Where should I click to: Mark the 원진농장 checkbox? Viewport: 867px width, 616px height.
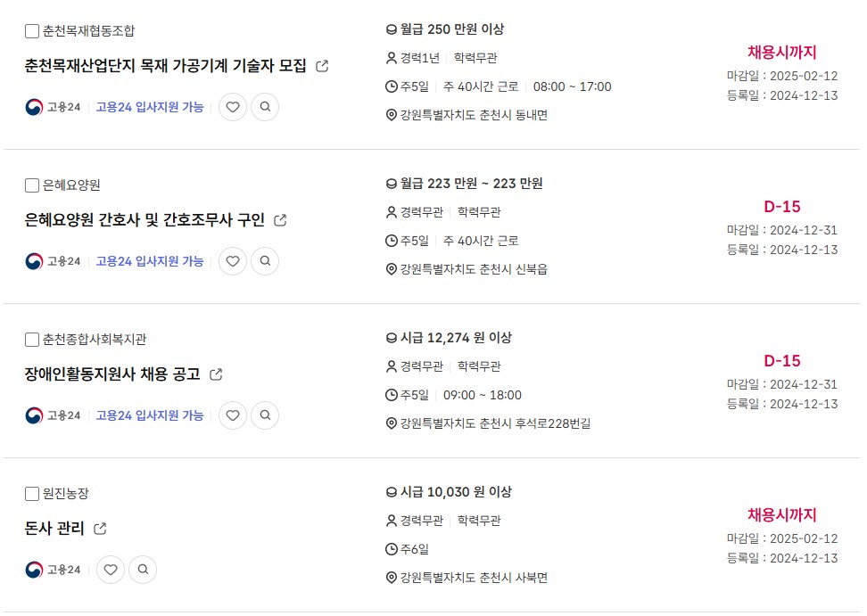[x=32, y=493]
